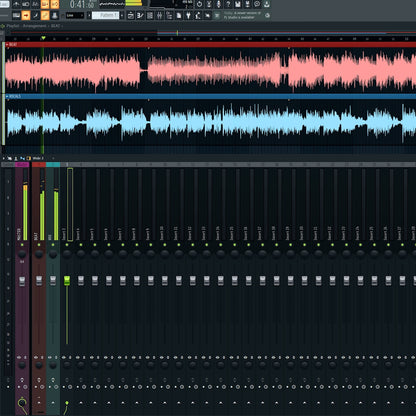Screen dimensions: 416x416
Task: Click the arrow left of pattern name field
Action: coord(89,15)
